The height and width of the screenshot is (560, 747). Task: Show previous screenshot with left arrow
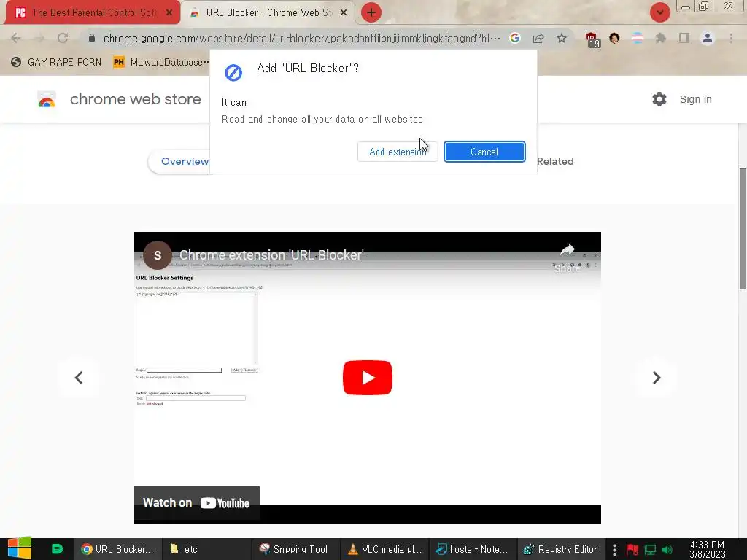tap(79, 378)
